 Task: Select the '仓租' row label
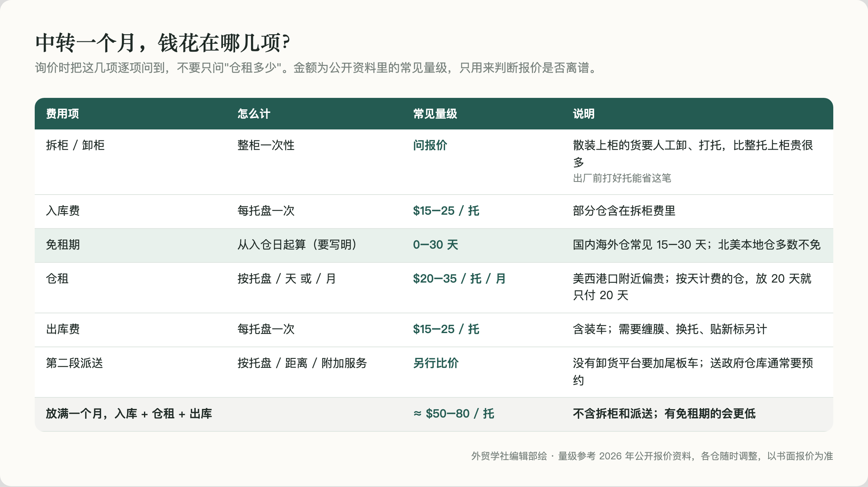(x=57, y=279)
